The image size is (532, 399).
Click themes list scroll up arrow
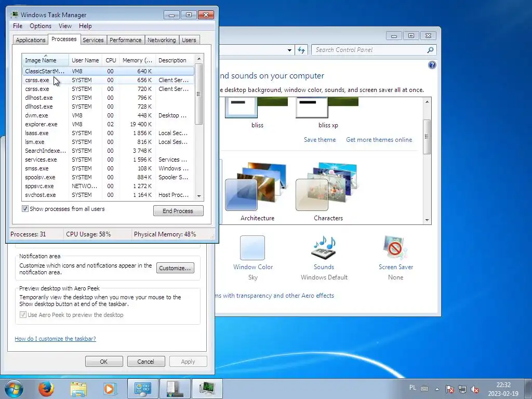[427, 102]
